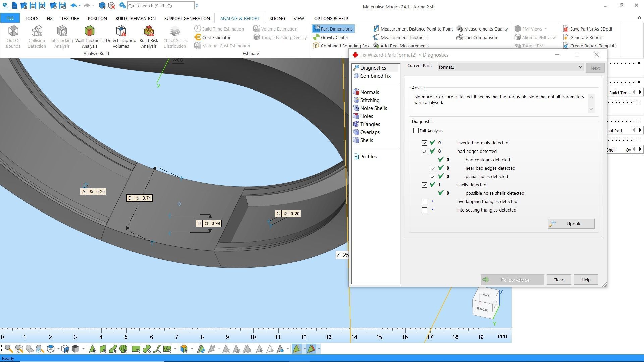The width and height of the screenshot is (644, 362).
Task: Uncheck near bad edges detected checkbox
Action: click(433, 168)
